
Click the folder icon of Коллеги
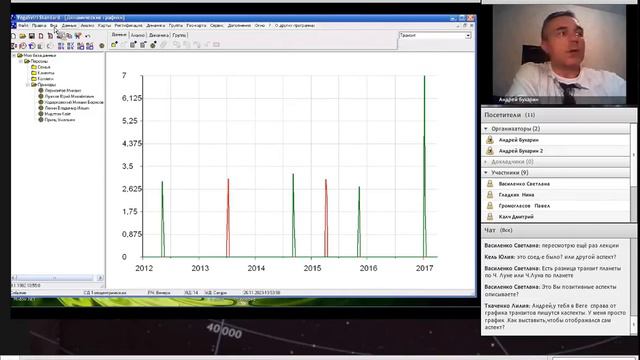[x=34, y=79]
